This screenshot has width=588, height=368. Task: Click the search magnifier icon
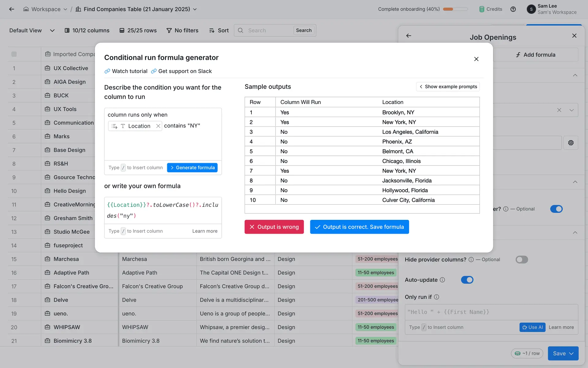[x=241, y=30]
